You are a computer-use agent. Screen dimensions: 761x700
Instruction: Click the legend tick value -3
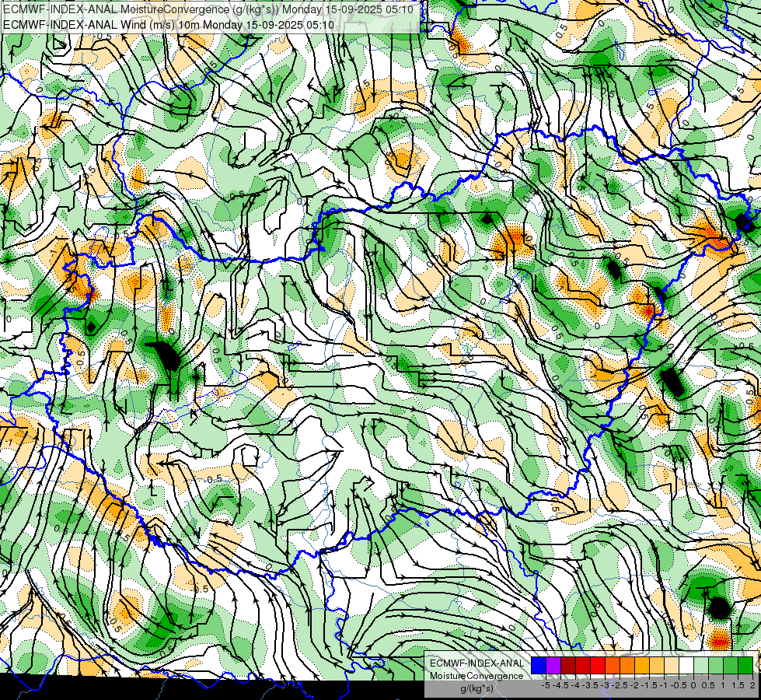[606, 685]
